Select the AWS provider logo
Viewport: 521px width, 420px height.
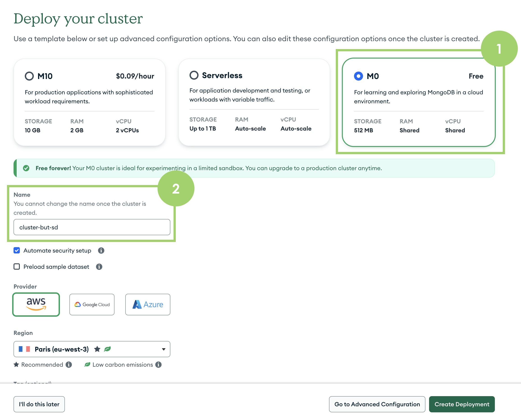tap(36, 304)
